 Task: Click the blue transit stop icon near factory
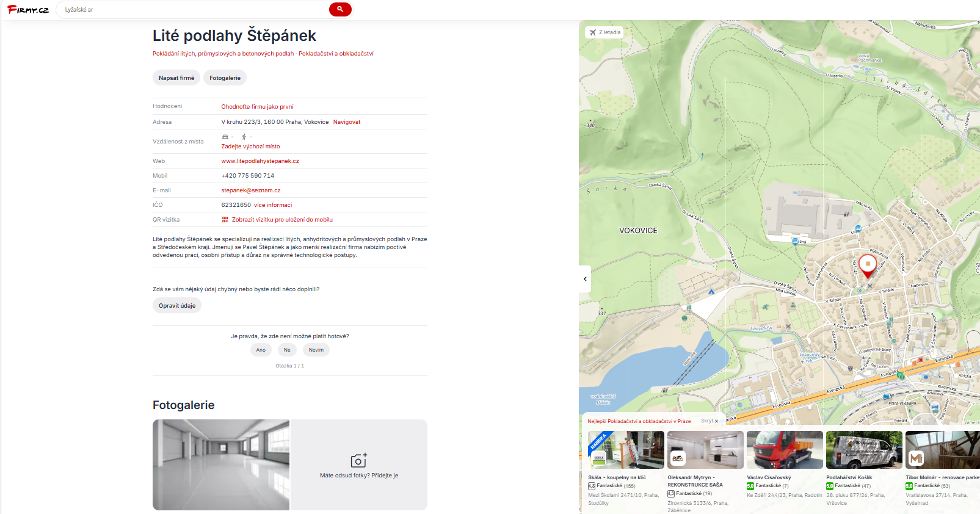tap(795, 241)
